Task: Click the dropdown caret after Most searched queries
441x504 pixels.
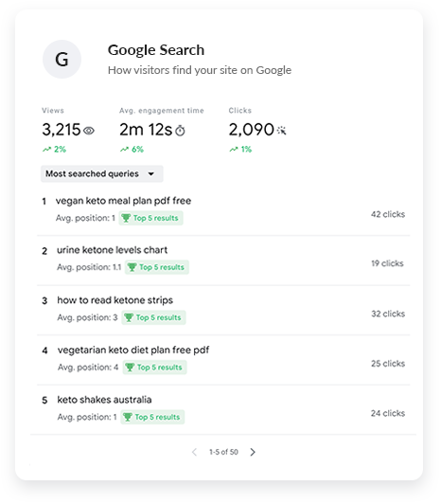Action: [151, 174]
